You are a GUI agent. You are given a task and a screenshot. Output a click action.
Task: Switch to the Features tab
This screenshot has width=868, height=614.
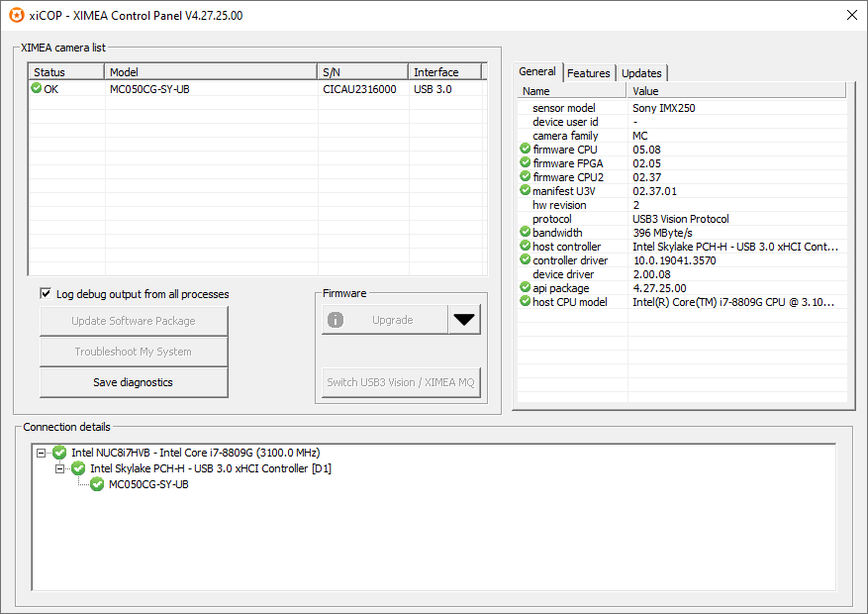[589, 73]
